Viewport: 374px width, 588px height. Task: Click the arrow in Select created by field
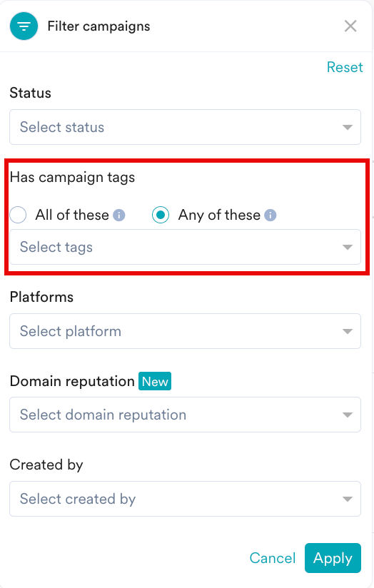coord(348,499)
